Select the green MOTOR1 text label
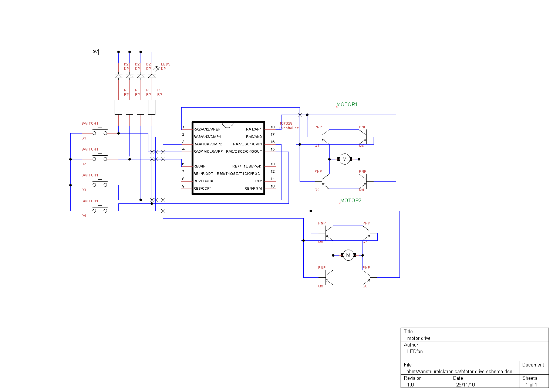Image resolution: width=553 pixels, height=392 pixels. [x=347, y=105]
